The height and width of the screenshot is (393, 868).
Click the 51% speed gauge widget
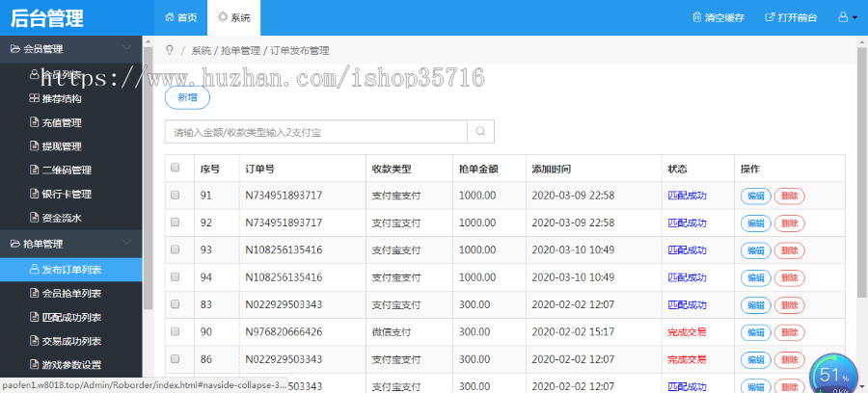[x=833, y=376]
